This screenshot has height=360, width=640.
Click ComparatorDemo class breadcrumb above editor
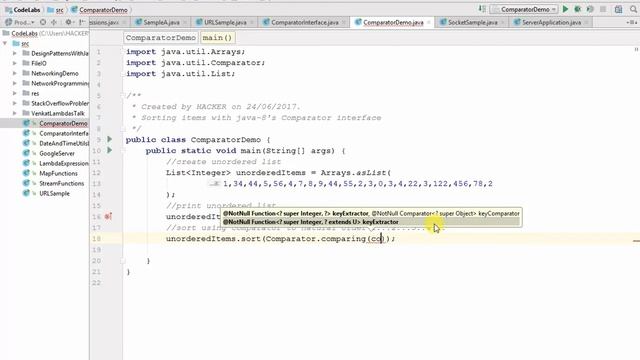160,38
